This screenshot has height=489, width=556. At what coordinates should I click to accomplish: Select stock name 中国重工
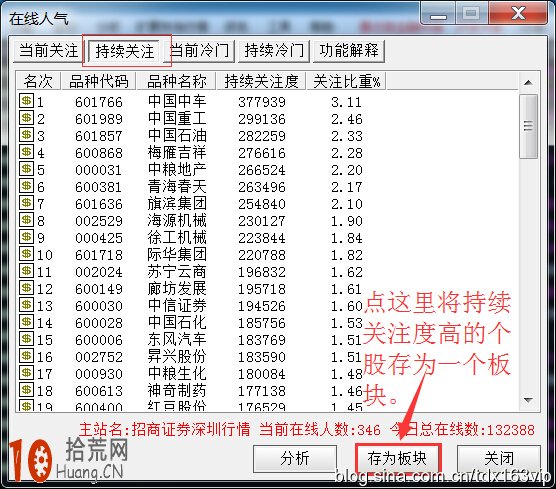(x=177, y=119)
